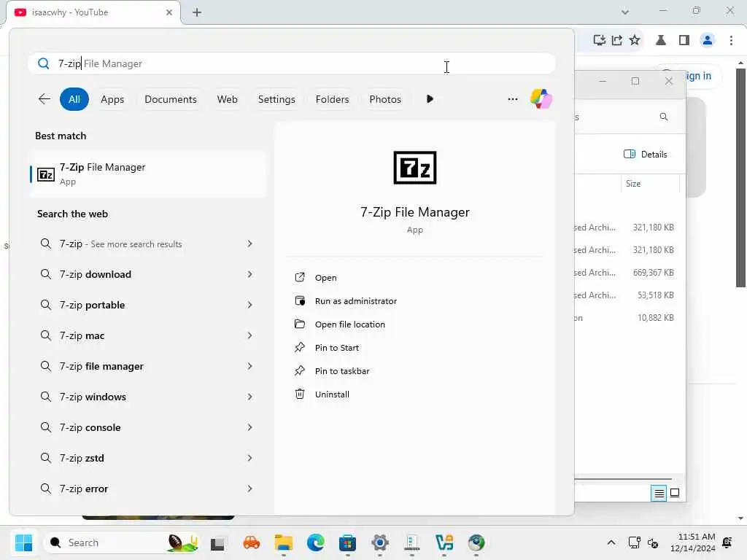The image size is (747, 560).
Task: Open the clock showing 11:51 AM
Action: [x=693, y=542]
